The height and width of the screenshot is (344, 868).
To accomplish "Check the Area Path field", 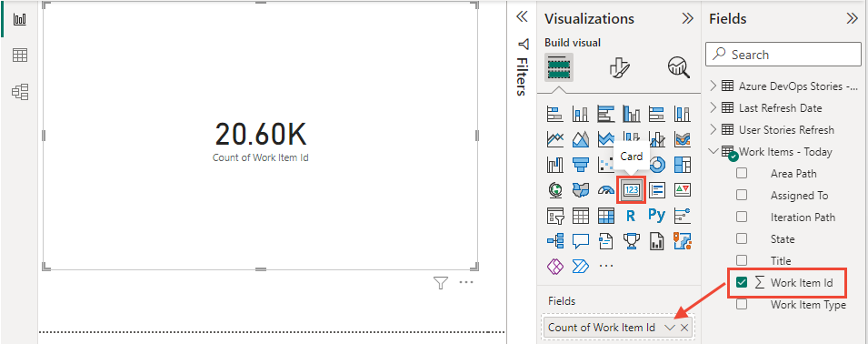I will tap(742, 174).
